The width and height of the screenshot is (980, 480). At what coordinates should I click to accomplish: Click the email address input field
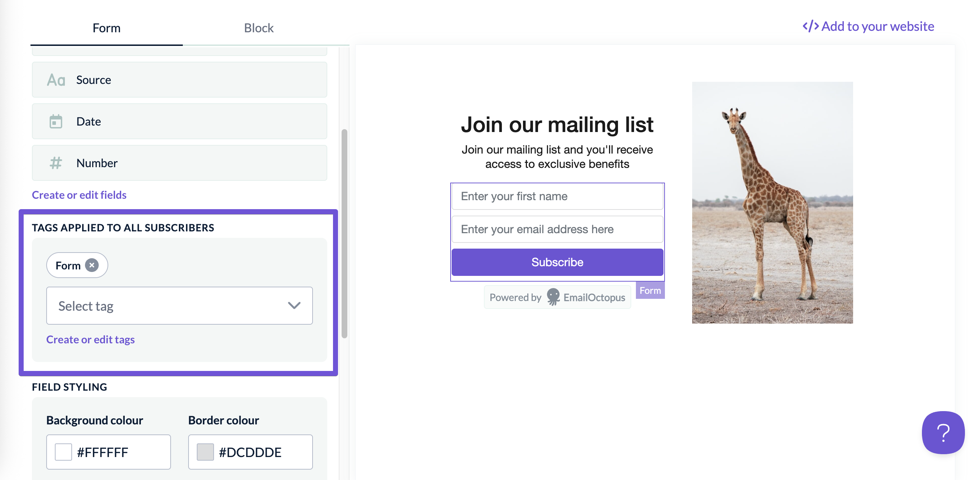(557, 229)
